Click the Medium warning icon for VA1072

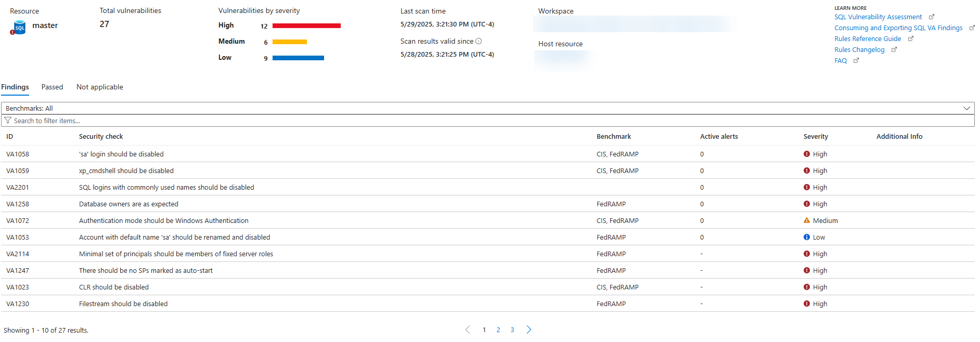pos(807,220)
